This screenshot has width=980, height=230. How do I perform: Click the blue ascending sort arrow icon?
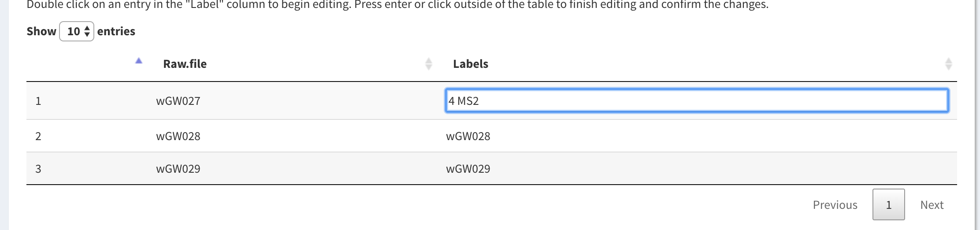[x=139, y=61]
